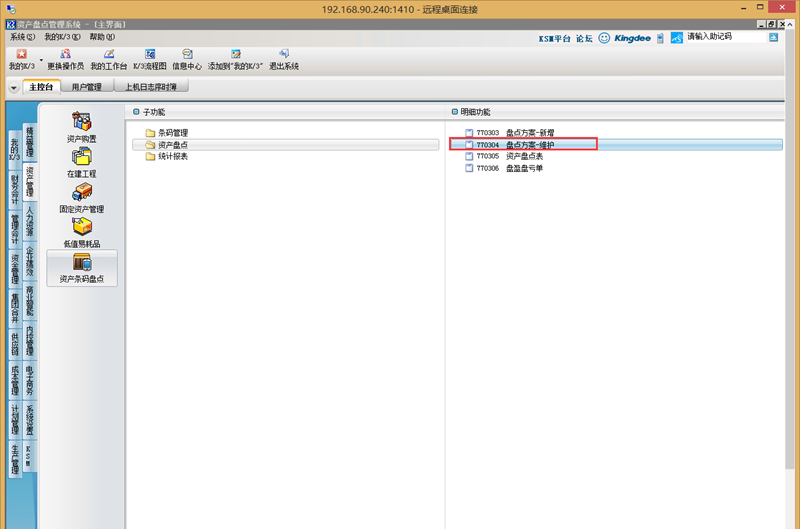Screen dimensions: 800x529
Task: Click the KSM平台 link
Action: coord(553,38)
